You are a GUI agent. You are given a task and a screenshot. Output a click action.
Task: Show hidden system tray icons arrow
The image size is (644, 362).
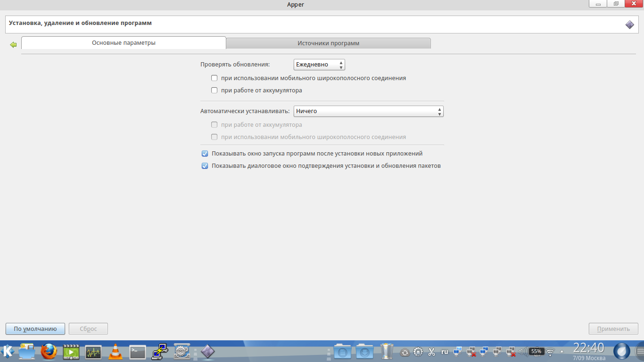[x=561, y=352]
